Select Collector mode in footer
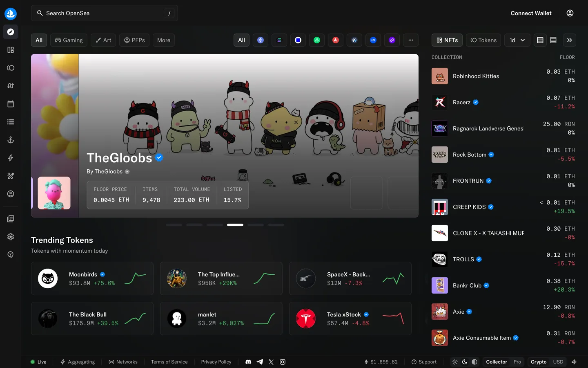588x368 pixels. 497,362
